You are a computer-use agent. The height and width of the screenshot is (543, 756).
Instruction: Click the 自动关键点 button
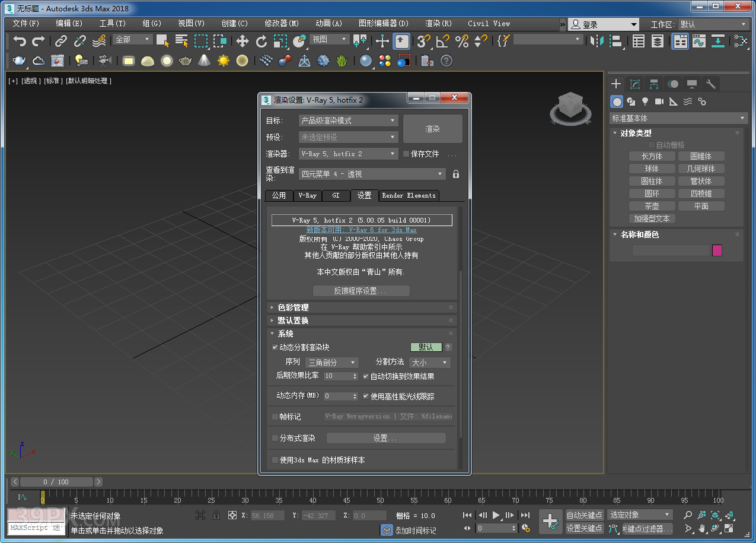(x=584, y=515)
